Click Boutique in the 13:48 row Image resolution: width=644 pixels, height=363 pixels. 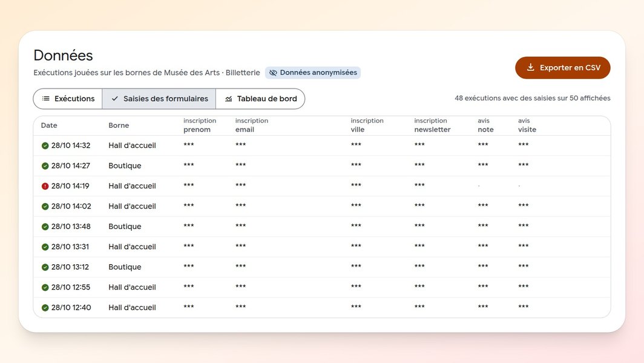point(125,227)
